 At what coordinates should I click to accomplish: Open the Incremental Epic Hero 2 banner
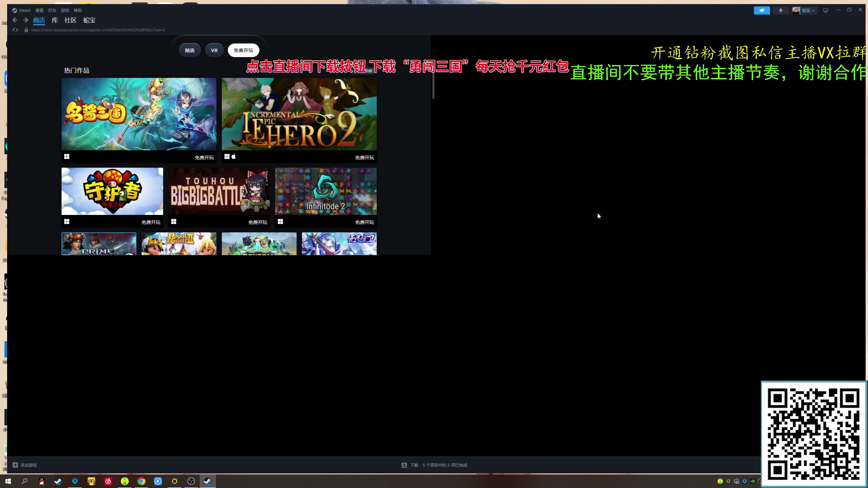(299, 114)
